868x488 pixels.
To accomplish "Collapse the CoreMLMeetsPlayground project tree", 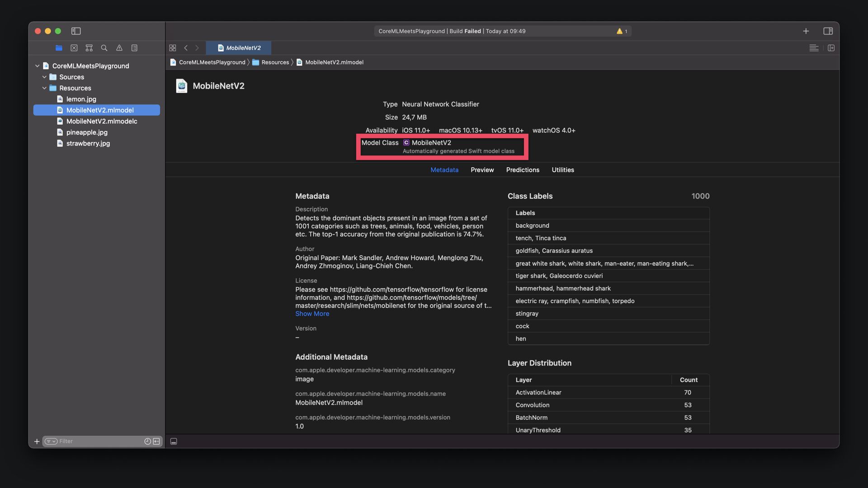I will [x=37, y=66].
